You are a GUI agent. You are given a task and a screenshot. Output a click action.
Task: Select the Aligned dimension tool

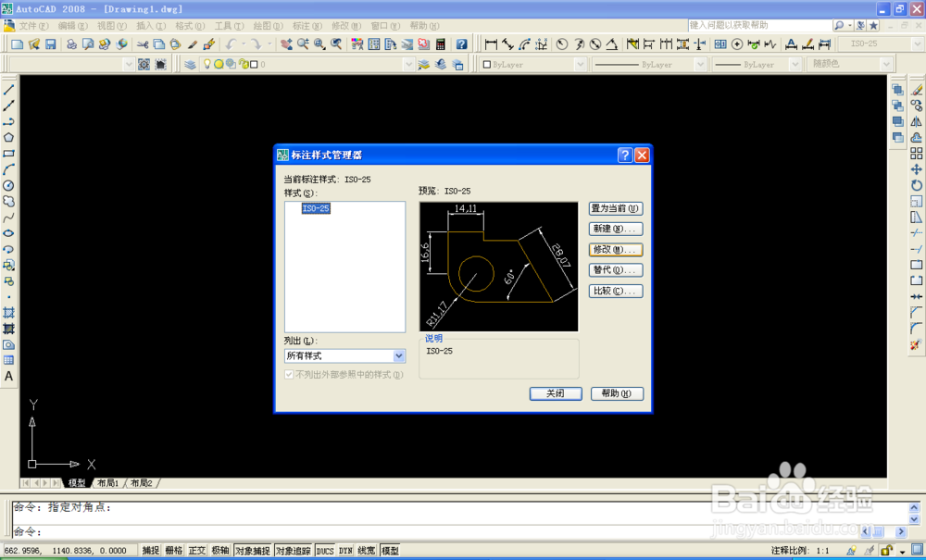[x=507, y=44]
